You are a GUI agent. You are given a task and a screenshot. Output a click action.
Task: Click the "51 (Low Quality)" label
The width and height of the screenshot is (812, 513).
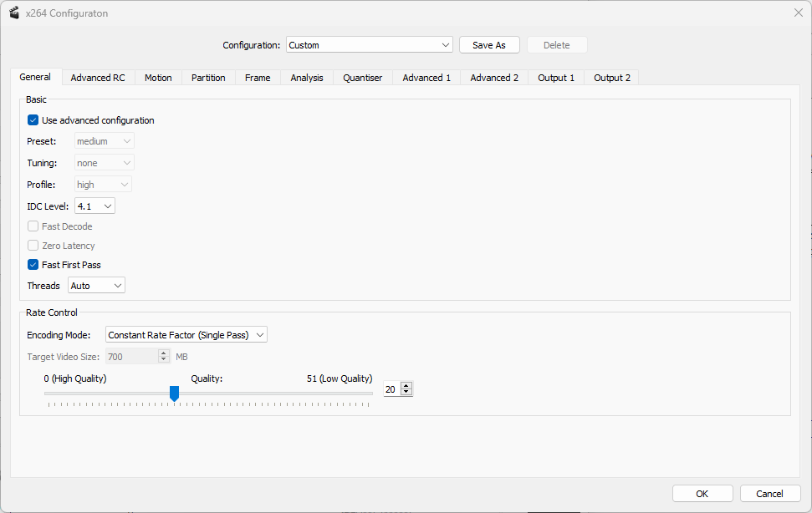tap(340, 378)
